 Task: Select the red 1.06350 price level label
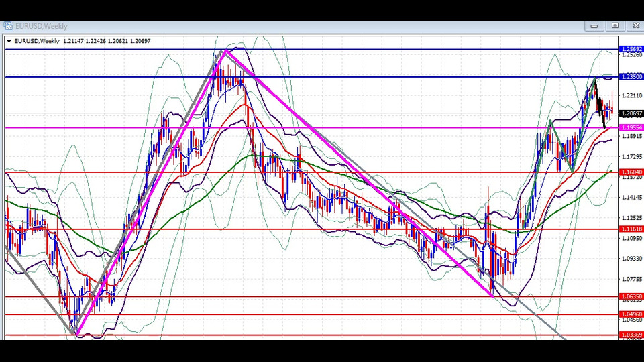click(631, 296)
